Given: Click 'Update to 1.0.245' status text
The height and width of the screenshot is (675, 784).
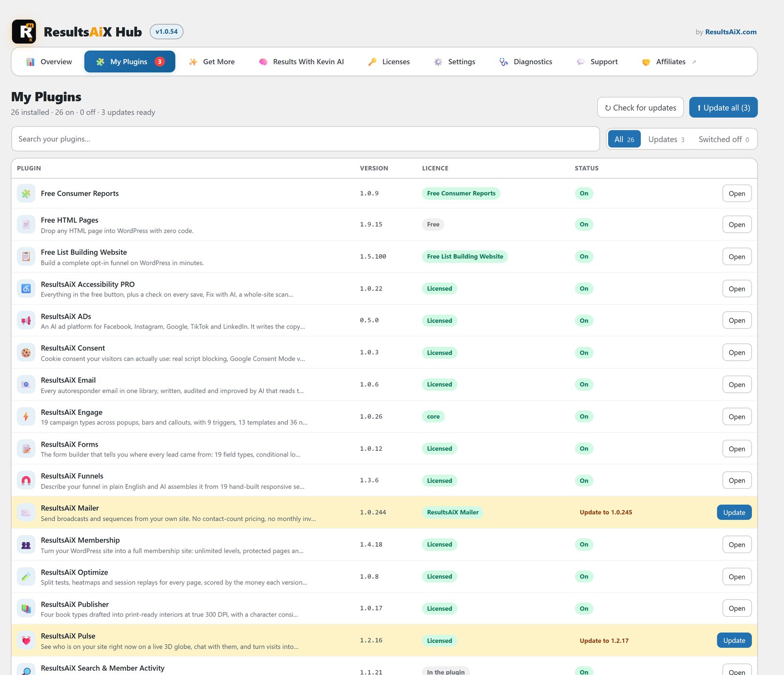Looking at the screenshot, I should point(606,512).
